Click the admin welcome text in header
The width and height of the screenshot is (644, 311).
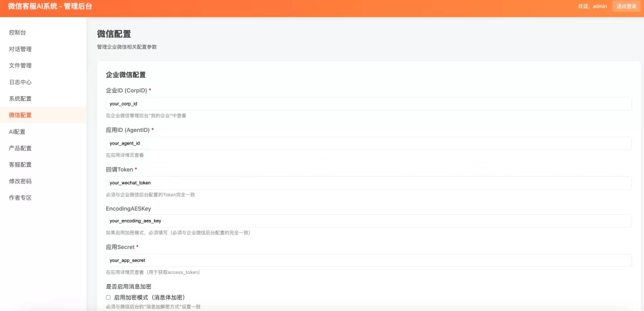[592, 6]
